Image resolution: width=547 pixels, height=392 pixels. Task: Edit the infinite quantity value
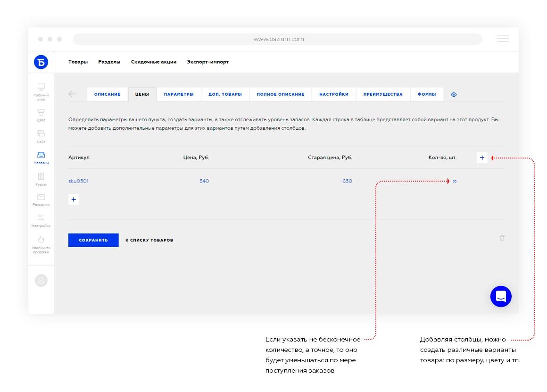(x=455, y=181)
